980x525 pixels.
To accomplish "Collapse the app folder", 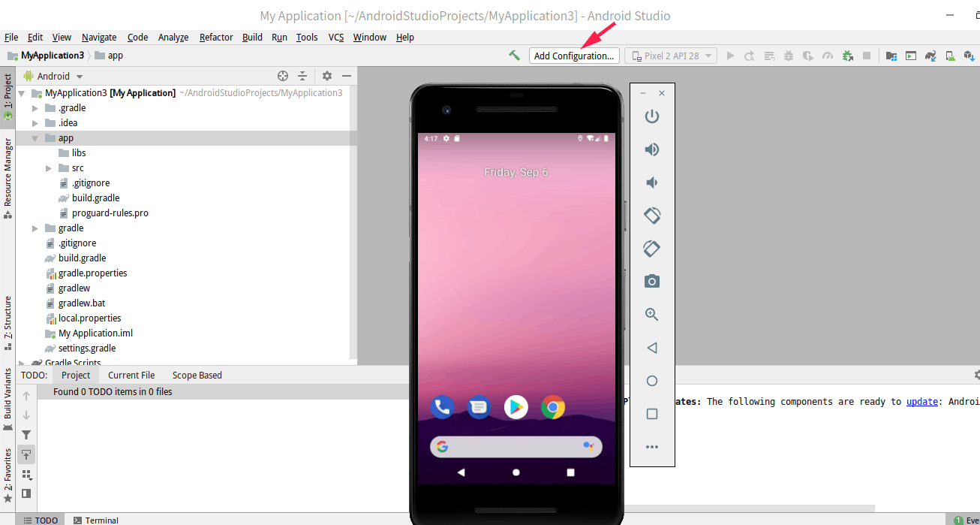I will [35, 138].
